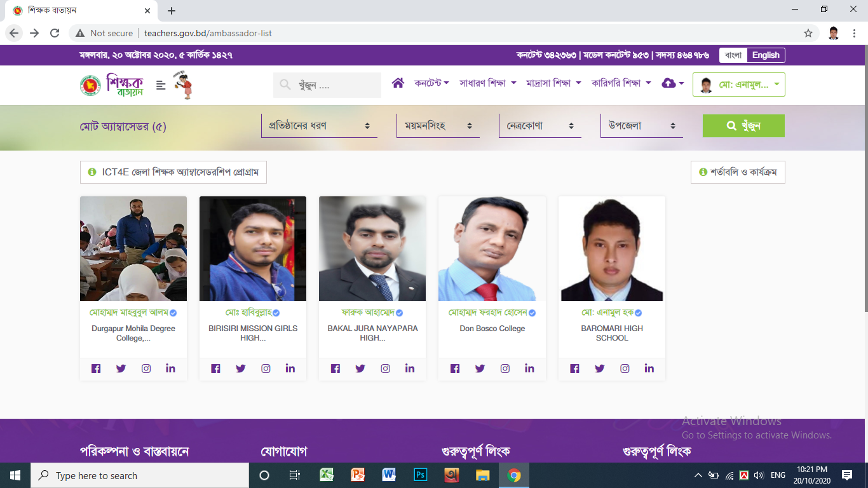Open ICT4E জেলা শিক্ষক অ্যাম্বাসেডরশিপ প্রোগ্রাম
868x488 pixels.
(173, 172)
